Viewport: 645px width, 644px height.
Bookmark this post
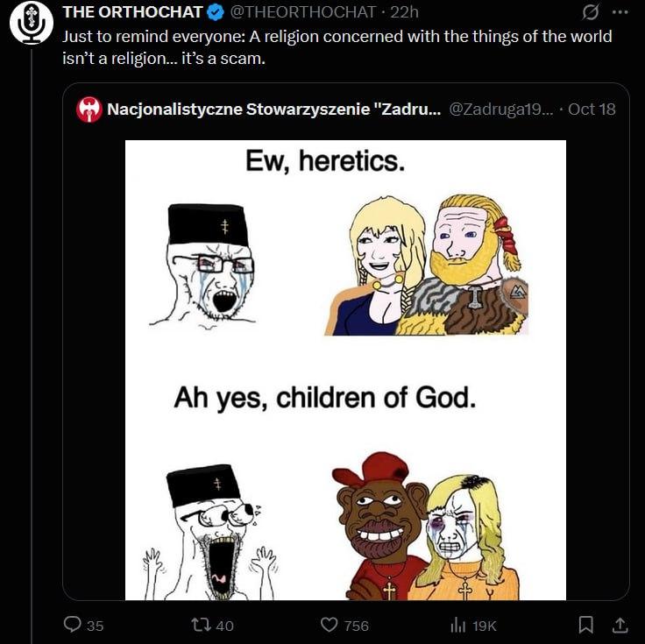pos(586,625)
